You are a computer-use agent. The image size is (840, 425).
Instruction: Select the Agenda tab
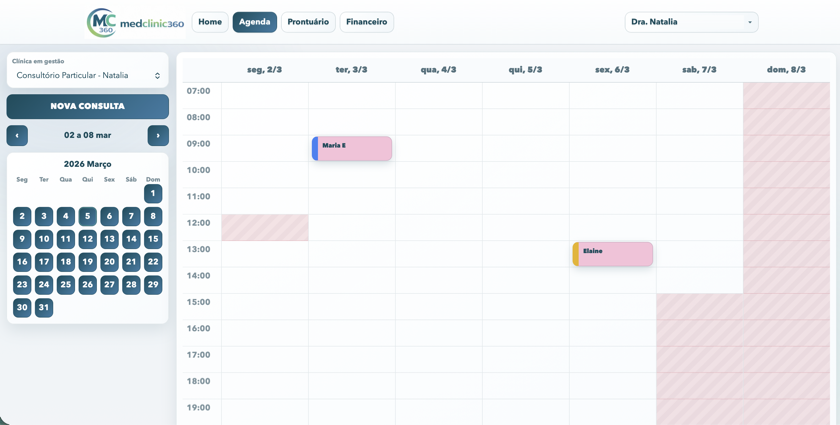tap(254, 22)
